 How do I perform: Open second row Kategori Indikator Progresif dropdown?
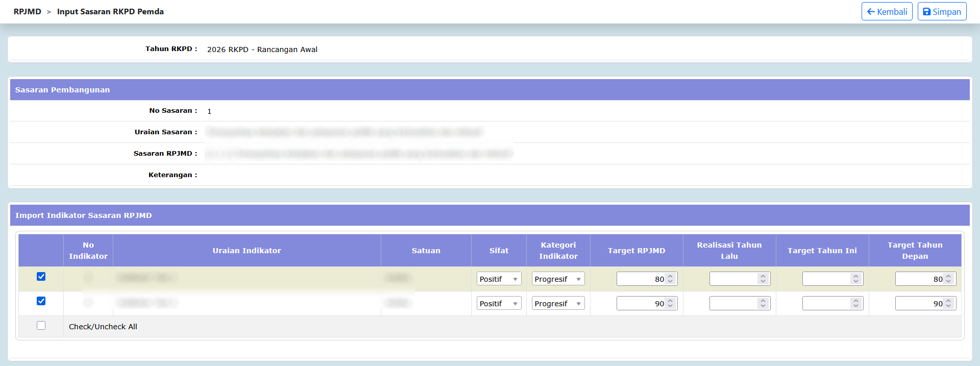point(558,304)
